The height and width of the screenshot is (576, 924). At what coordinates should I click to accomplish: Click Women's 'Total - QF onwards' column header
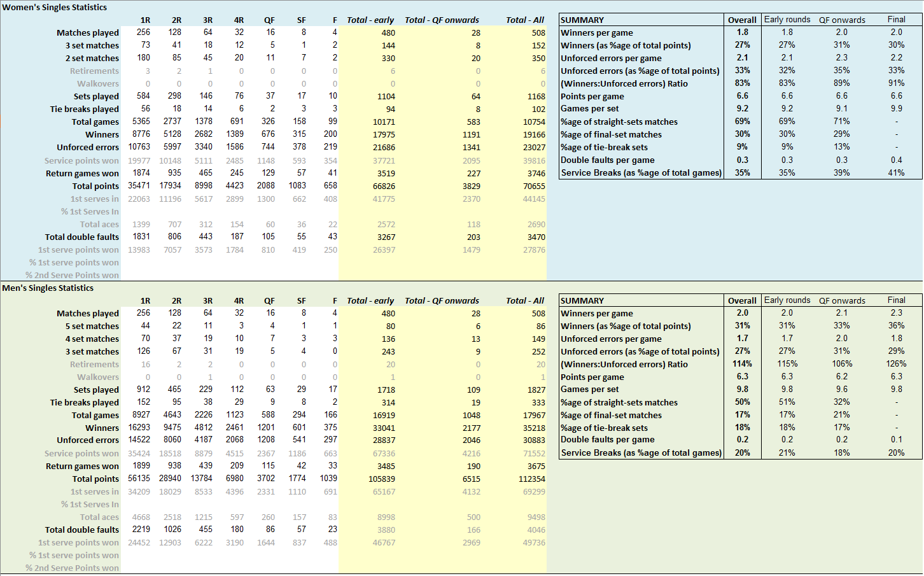[x=442, y=20]
